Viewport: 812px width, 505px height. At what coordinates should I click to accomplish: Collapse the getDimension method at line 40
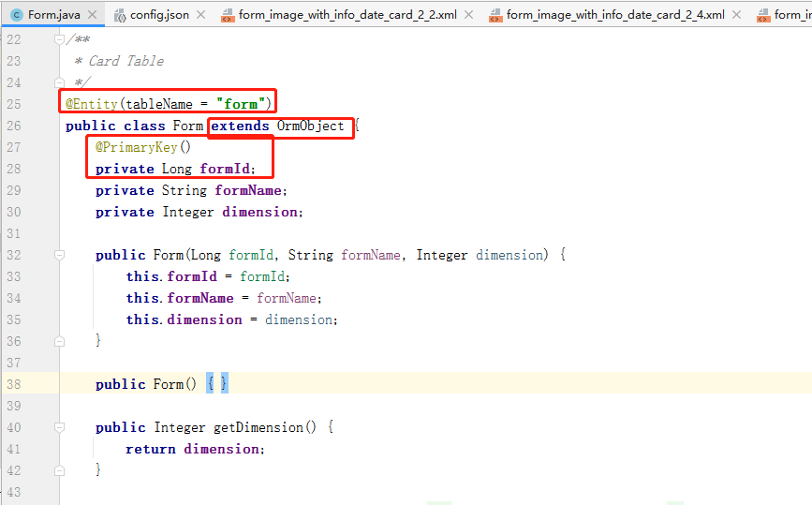[x=60, y=427]
